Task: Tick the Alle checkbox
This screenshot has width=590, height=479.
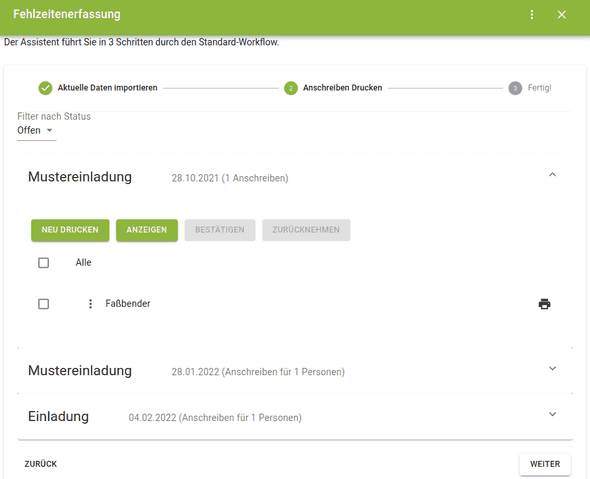Action: (44, 262)
